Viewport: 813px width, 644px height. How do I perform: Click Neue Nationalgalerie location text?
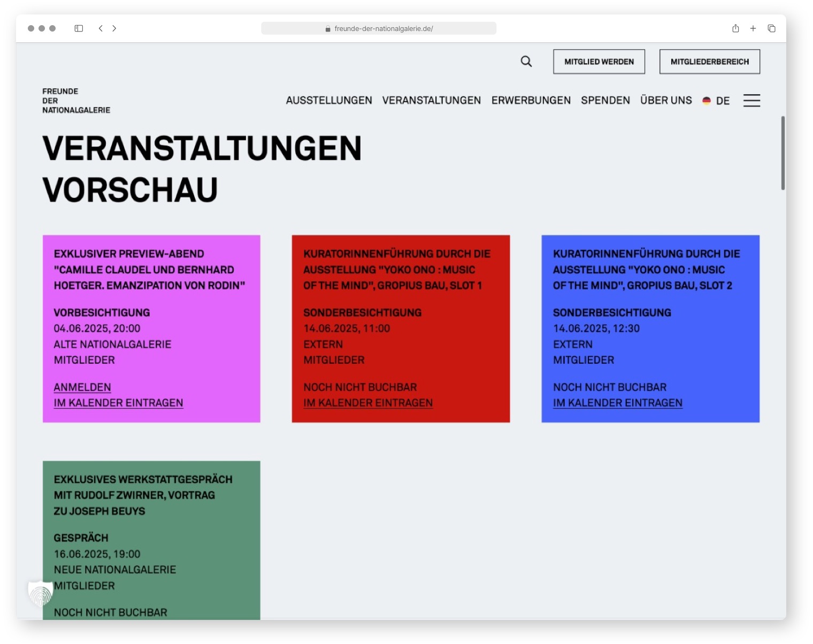115,570
